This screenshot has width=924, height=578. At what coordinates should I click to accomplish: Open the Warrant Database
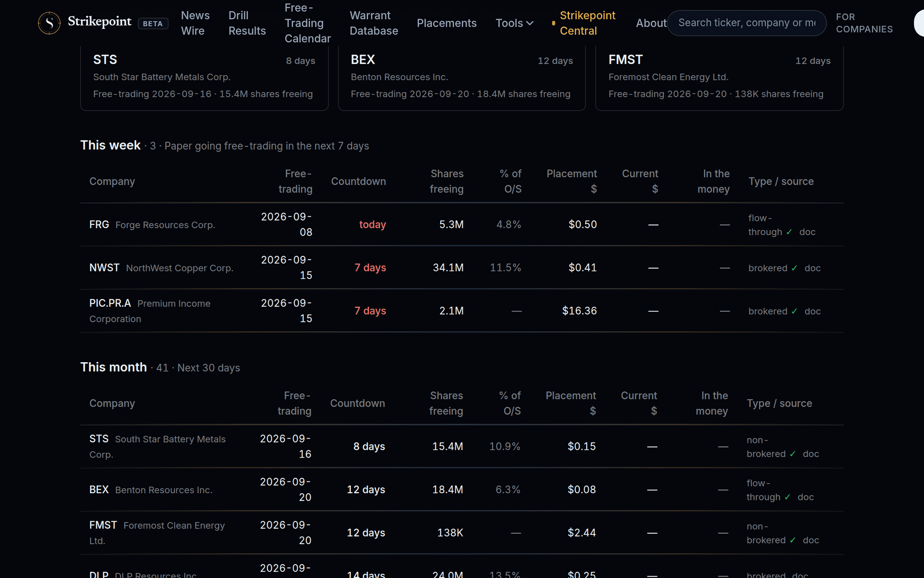[x=374, y=23]
